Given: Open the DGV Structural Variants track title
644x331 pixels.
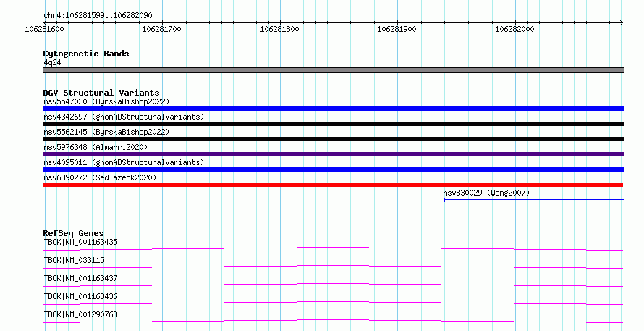Looking at the screenshot, I should pos(101,93).
